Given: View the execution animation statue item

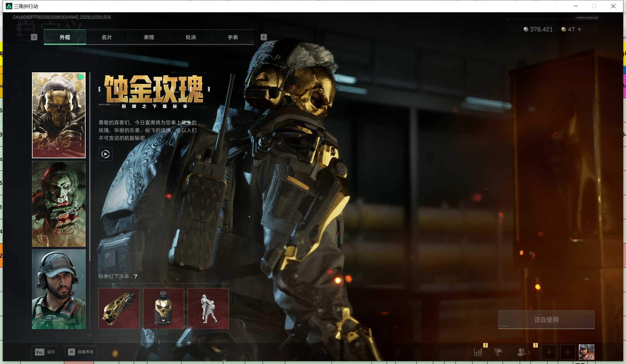Looking at the screenshot, I should tap(208, 308).
